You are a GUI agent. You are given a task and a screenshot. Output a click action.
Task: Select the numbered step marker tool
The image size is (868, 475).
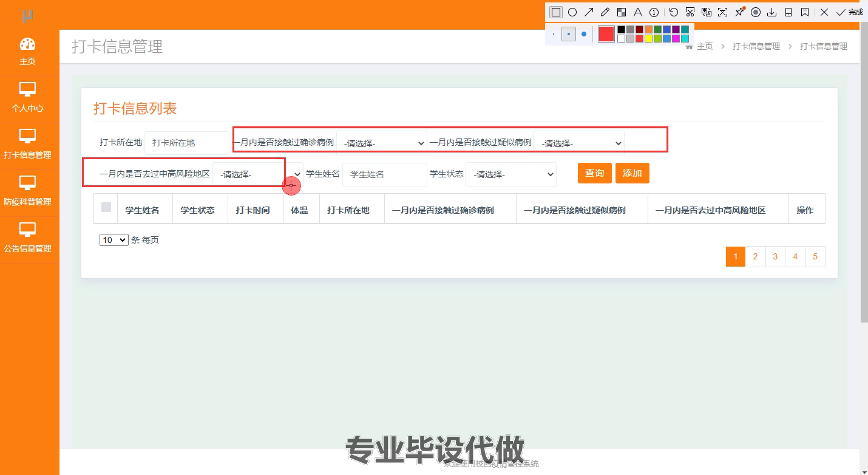[654, 12]
